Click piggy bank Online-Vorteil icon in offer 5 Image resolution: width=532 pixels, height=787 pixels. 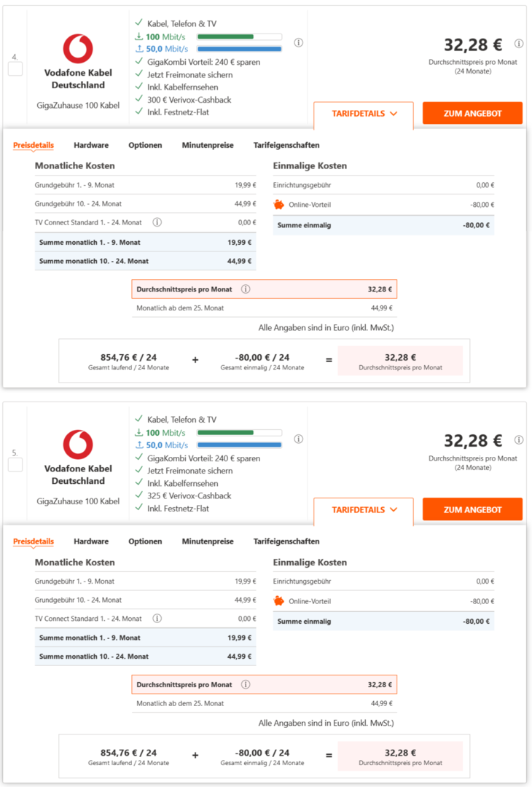[x=279, y=601]
